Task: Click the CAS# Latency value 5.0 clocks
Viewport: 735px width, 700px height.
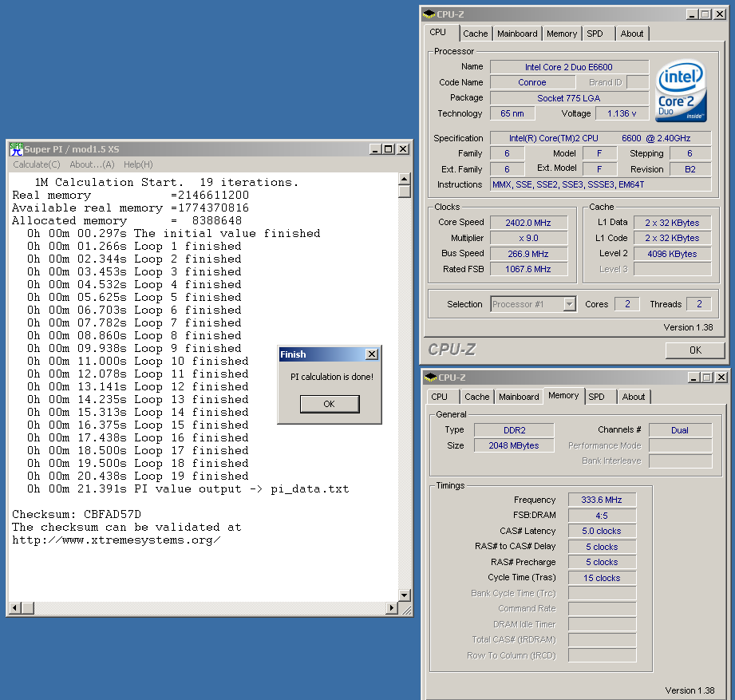Action: [x=602, y=532]
